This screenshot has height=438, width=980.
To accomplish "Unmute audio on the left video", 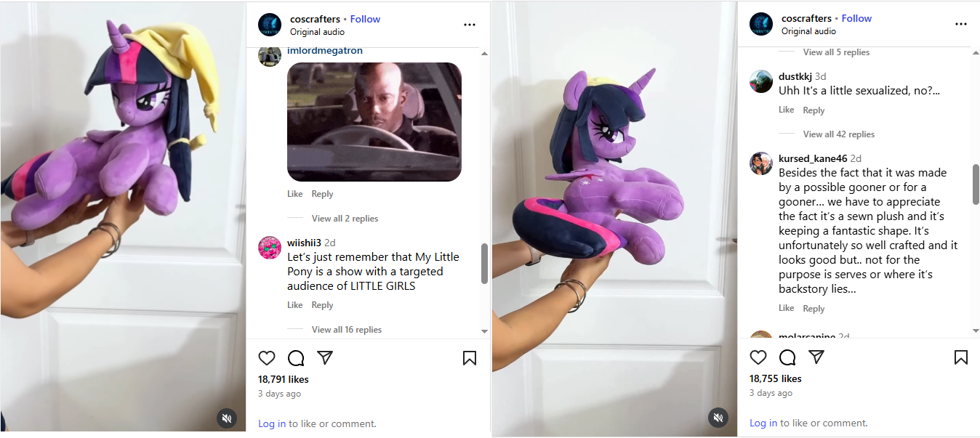I will coord(227,418).
